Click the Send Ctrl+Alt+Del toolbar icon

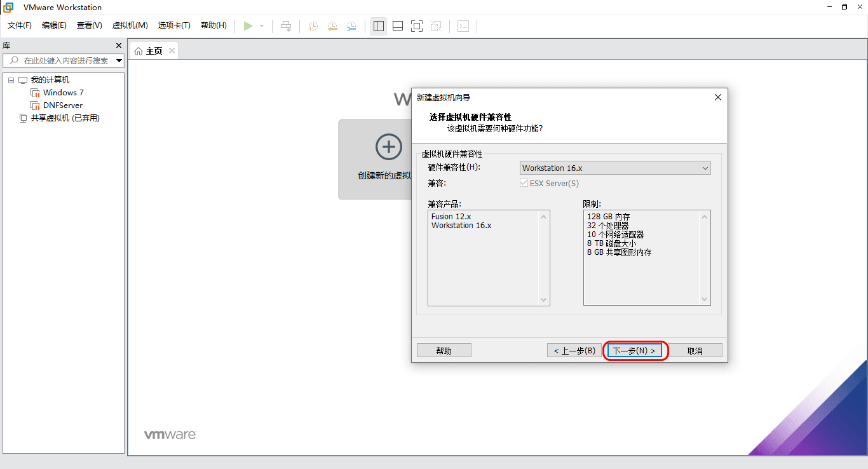(286, 26)
